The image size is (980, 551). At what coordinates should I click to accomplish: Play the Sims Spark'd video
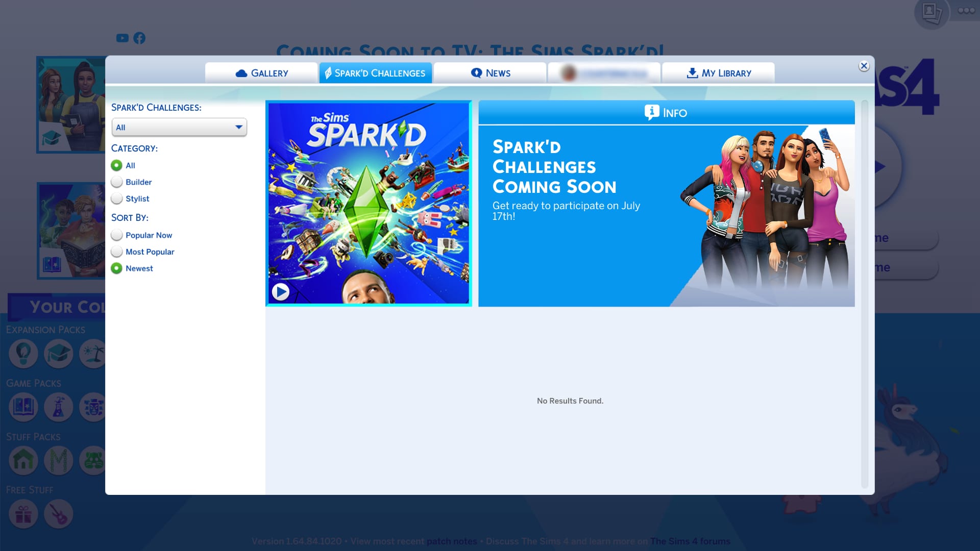tap(280, 292)
